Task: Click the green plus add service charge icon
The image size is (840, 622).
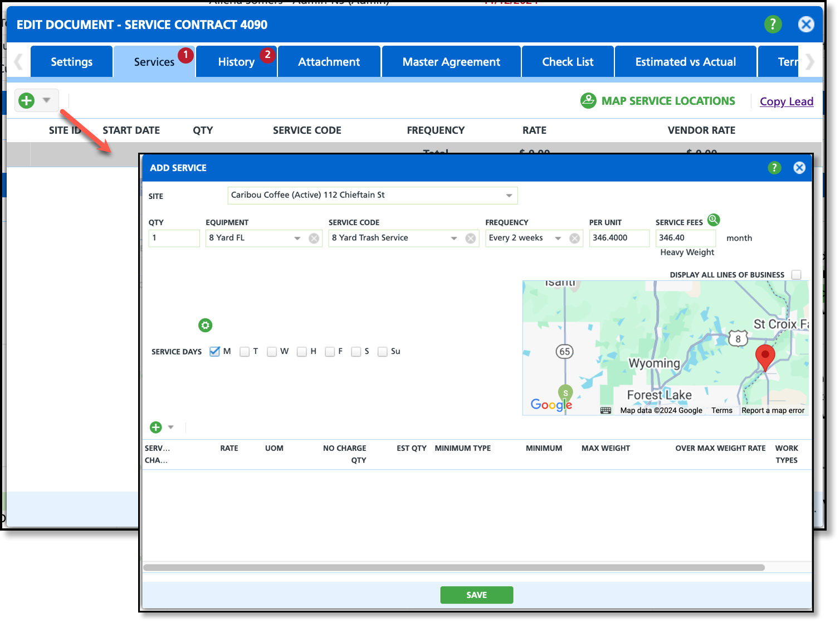Action: 156,427
